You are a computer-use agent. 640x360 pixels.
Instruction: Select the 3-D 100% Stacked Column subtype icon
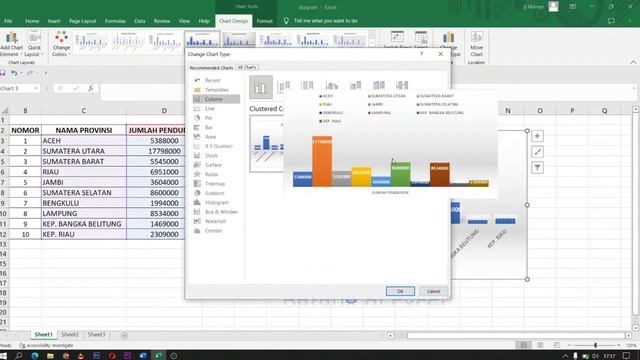coord(379,85)
